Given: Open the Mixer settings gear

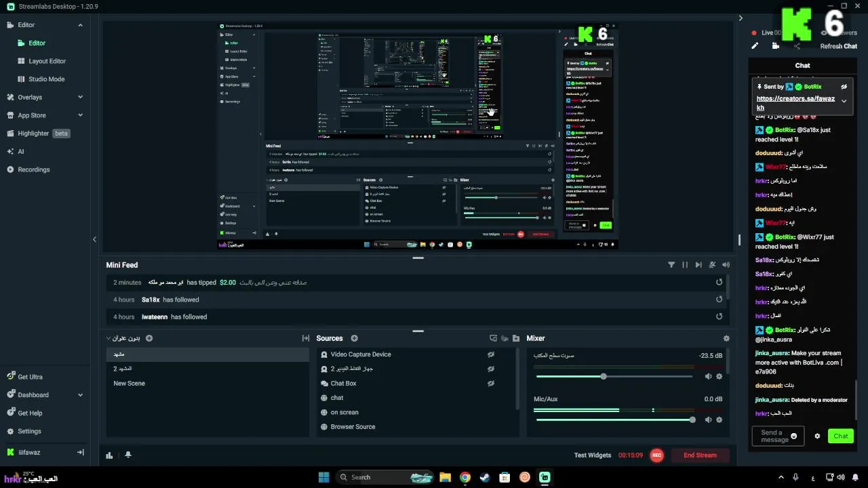Looking at the screenshot, I should pyautogui.click(x=726, y=338).
